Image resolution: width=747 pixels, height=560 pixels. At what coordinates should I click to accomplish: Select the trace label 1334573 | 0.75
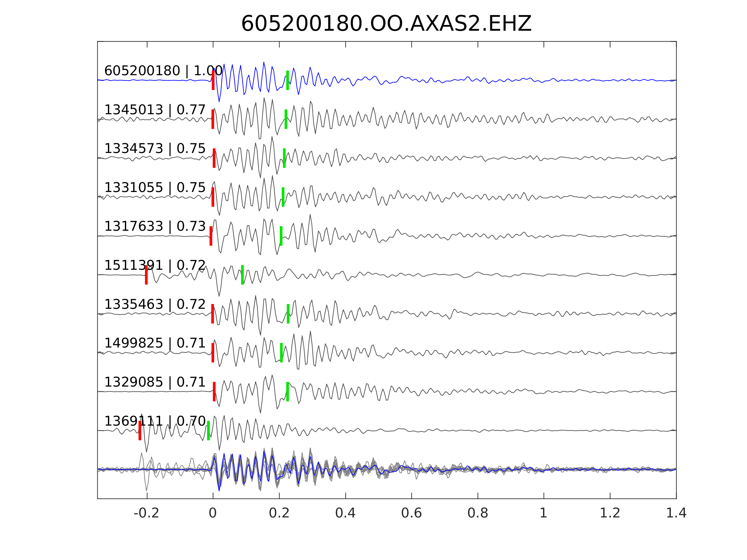coord(155,148)
